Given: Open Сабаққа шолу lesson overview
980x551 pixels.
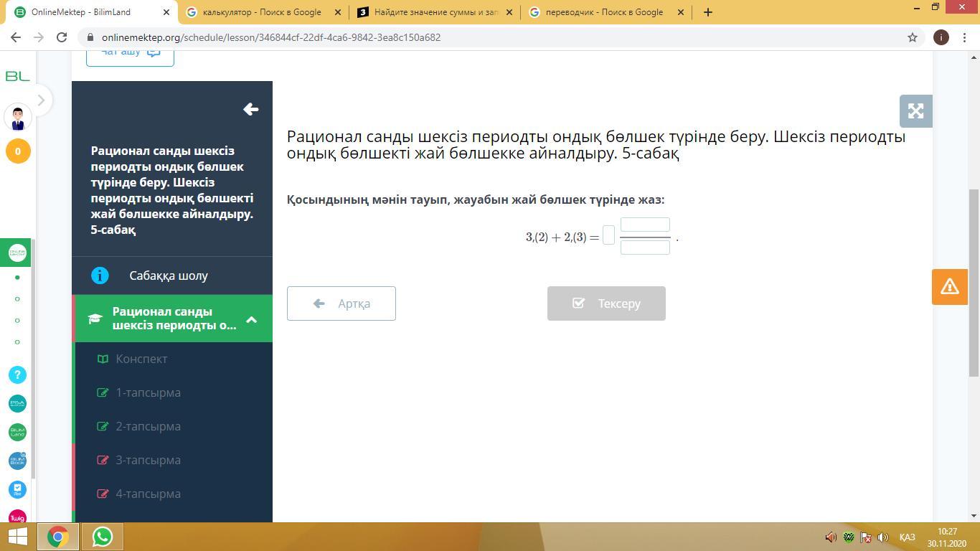Looking at the screenshot, I should pos(169,275).
